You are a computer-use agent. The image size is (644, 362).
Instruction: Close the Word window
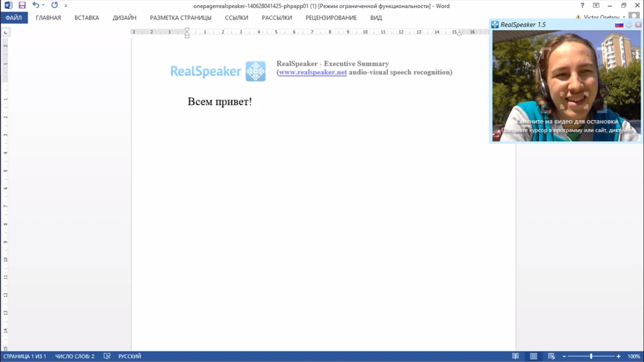point(637,6)
